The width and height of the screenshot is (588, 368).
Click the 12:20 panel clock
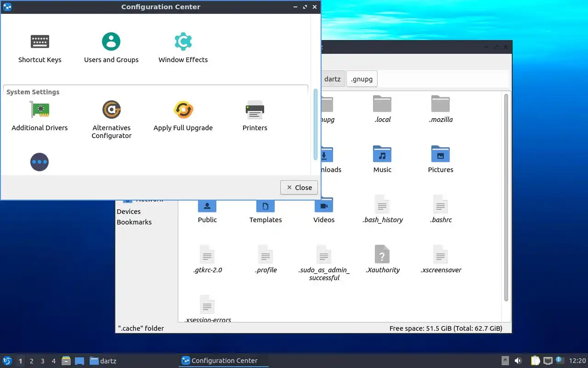[577, 361]
